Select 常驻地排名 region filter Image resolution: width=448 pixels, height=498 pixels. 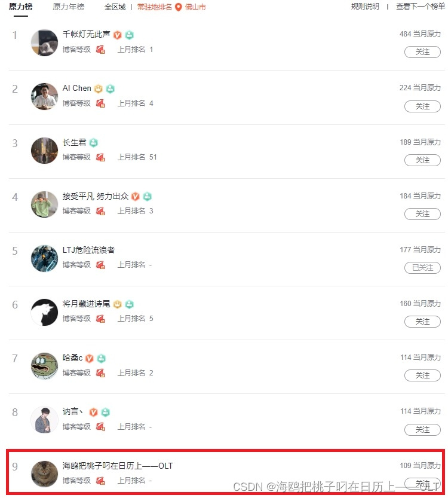tap(154, 7)
